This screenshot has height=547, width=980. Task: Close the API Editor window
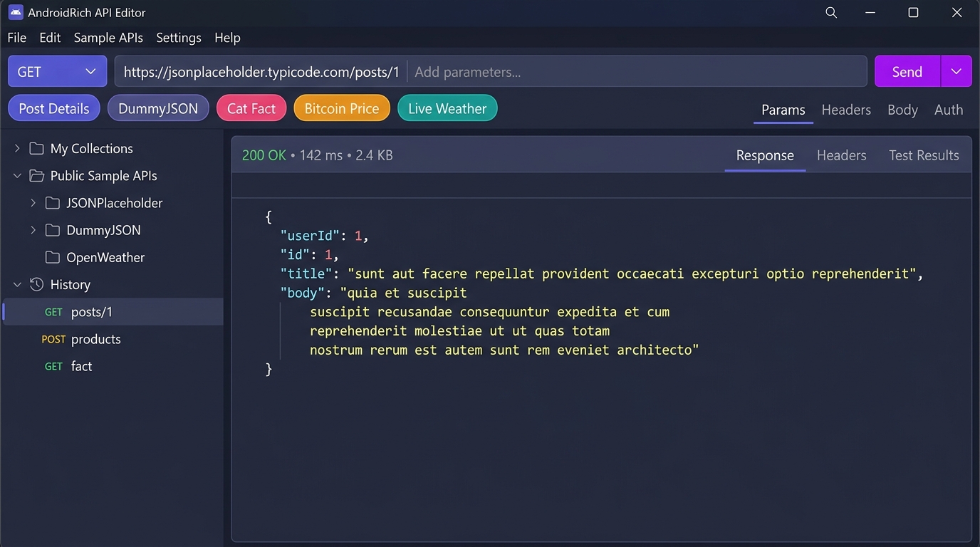pyautogui.click(x=957, y=12)
